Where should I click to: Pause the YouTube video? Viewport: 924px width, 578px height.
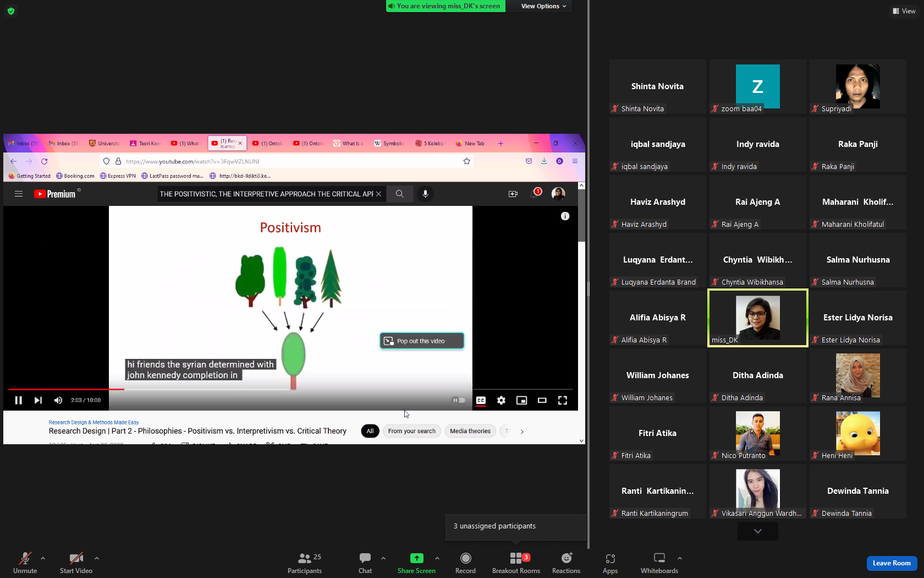(18, 400)
